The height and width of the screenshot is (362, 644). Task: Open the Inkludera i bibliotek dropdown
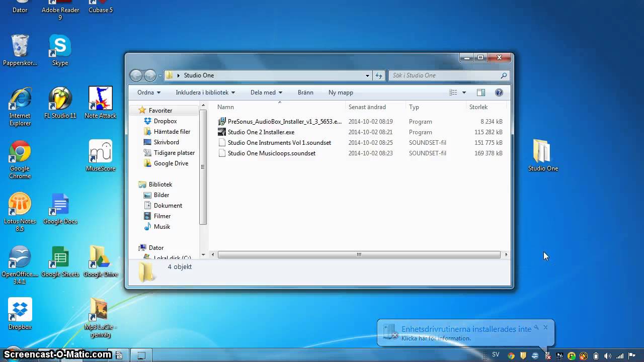tap(205, 93)
